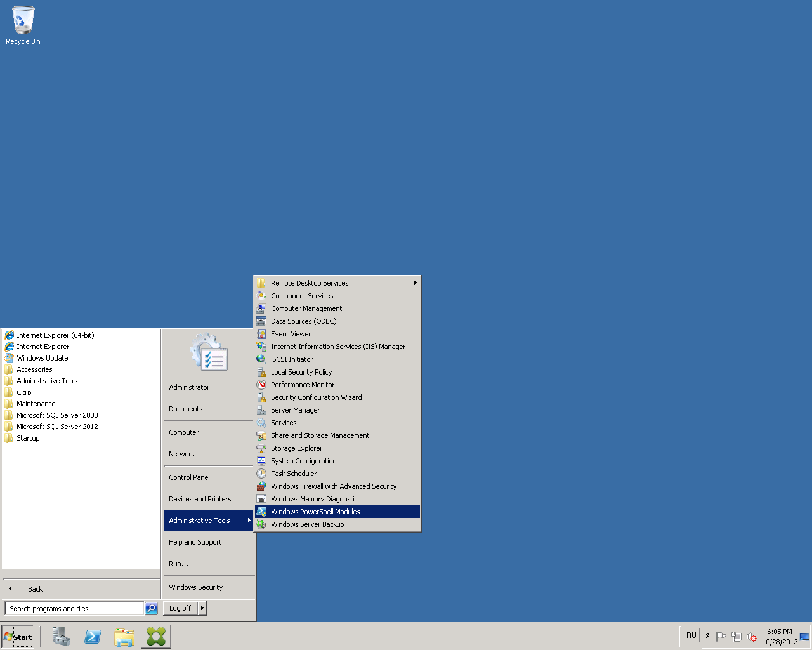Open the Citrix app pinned on taskbar
Viewport: 812px width, 650px height.
(x=156, y=637)
